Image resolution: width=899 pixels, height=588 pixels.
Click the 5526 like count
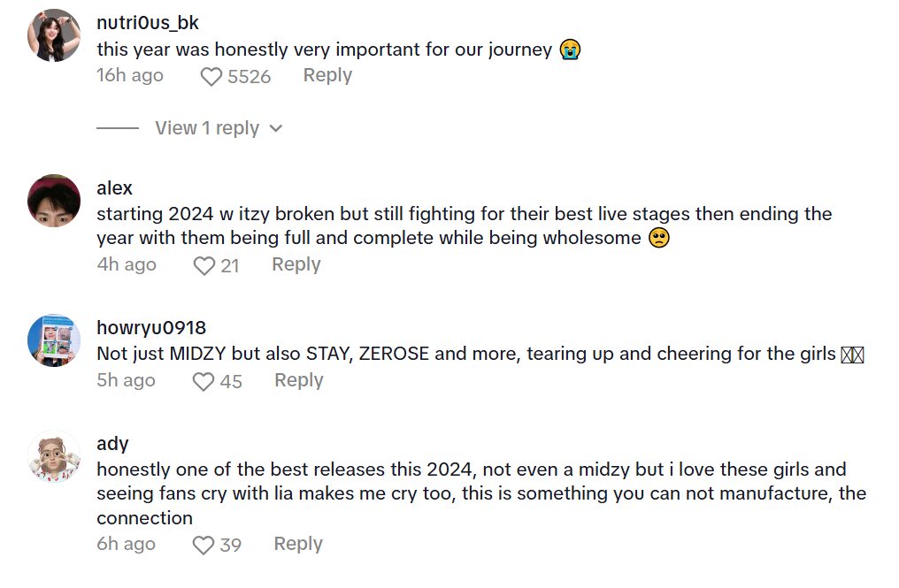pos(250,77)
